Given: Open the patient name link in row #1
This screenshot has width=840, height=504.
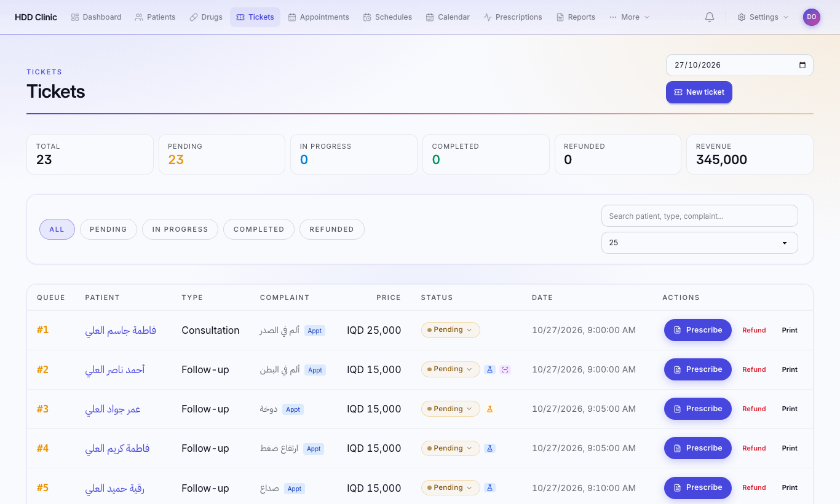Looking at the screenshot, I should (x=121, y=330).
